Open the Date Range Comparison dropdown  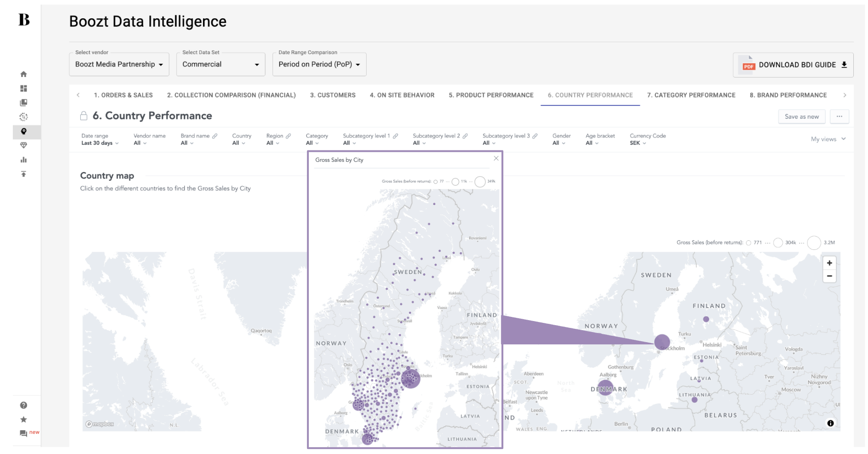point(319,65)
